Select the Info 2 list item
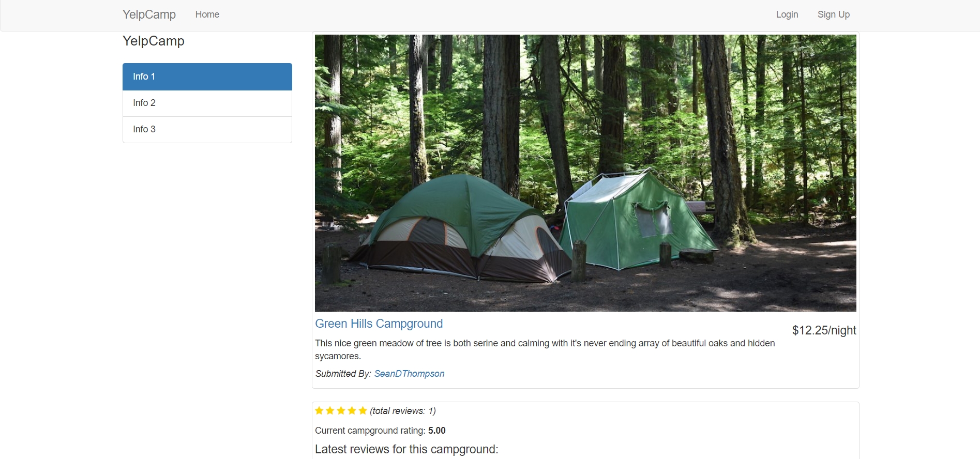Image resolution: width=980 pixels, height=459 pixels. (x=207, y=103)
